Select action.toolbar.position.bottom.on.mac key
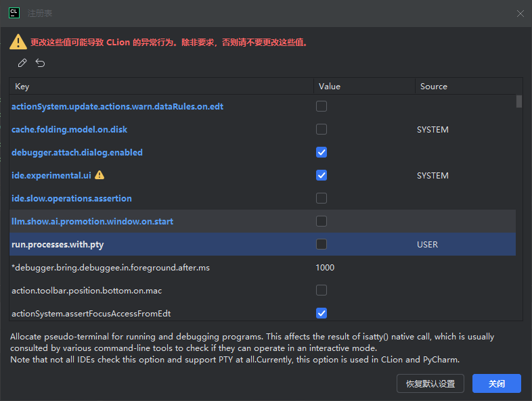Screen dimensions: 532x401 [87, 291]
